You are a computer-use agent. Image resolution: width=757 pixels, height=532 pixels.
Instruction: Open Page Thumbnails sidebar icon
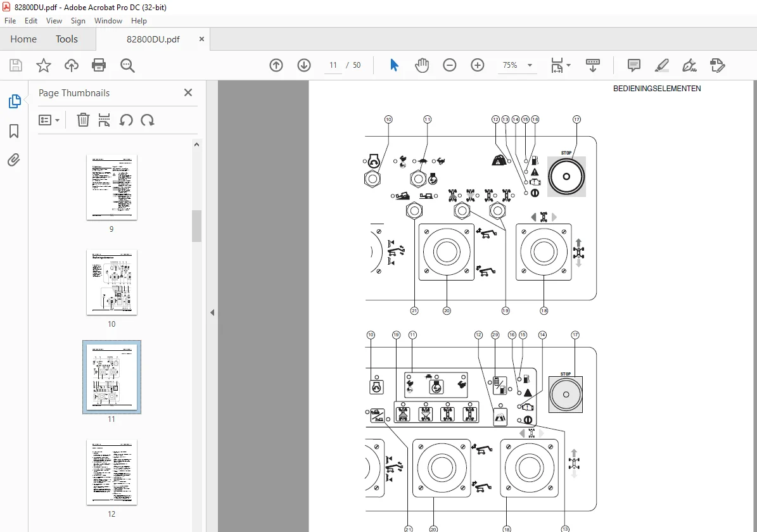click(x=15, y=101)
